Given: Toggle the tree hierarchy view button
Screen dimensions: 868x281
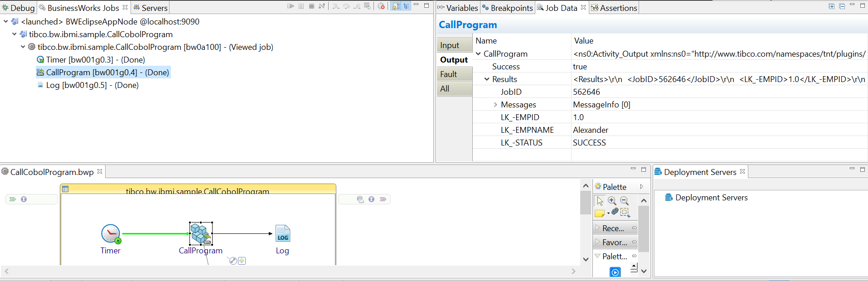Looking at the screenshot, I should 406,6.
